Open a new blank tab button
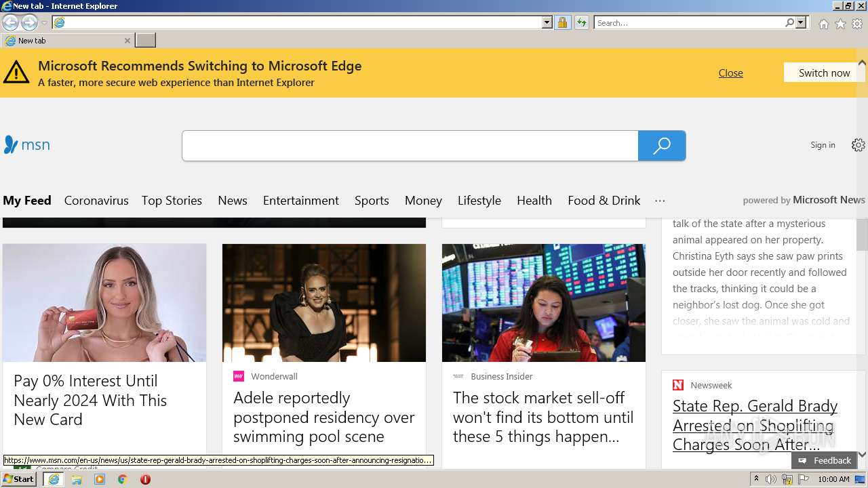868x488 pixels. 145,41
